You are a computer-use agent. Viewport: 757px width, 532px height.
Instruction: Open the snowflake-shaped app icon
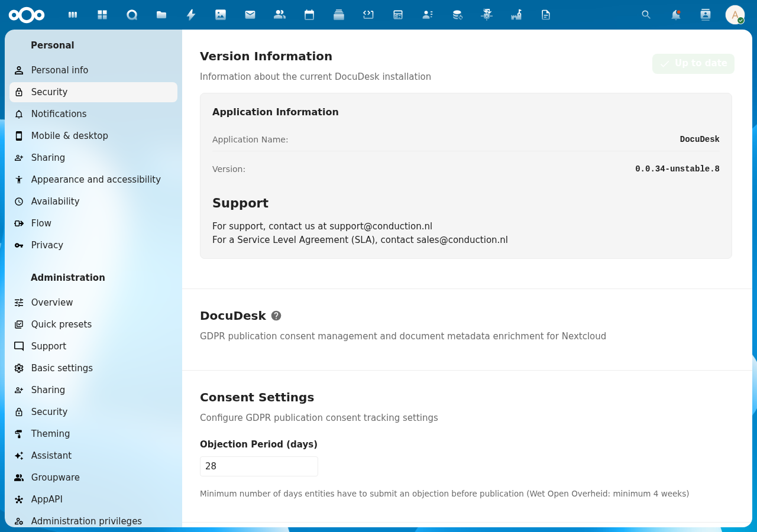click(x=487, y=15)
